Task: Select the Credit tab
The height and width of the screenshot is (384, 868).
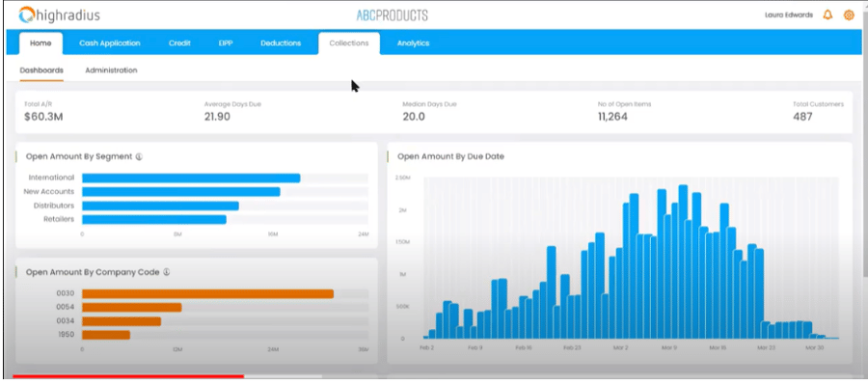Action: (x=180, y=43)
